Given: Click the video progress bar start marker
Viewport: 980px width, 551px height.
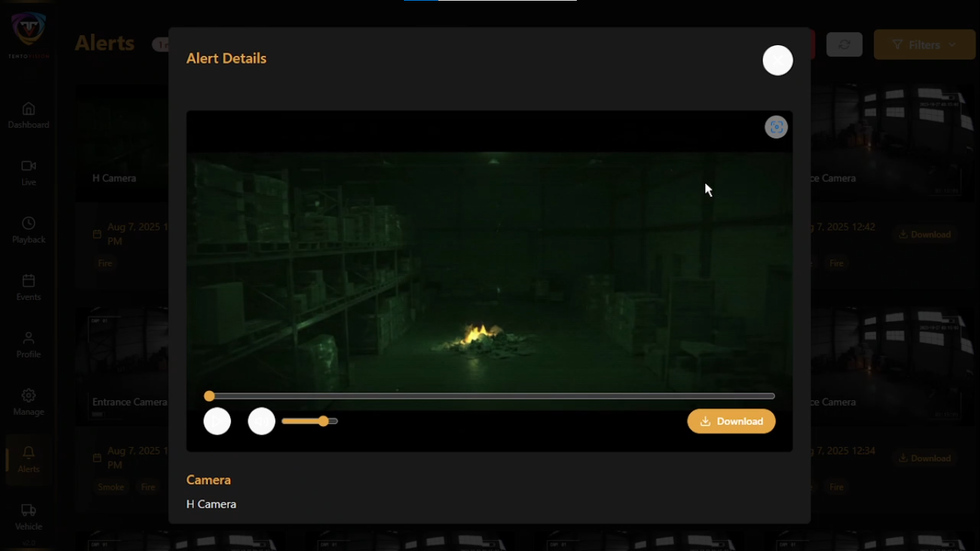Looking at the screenshot, I should coord(209,396).
